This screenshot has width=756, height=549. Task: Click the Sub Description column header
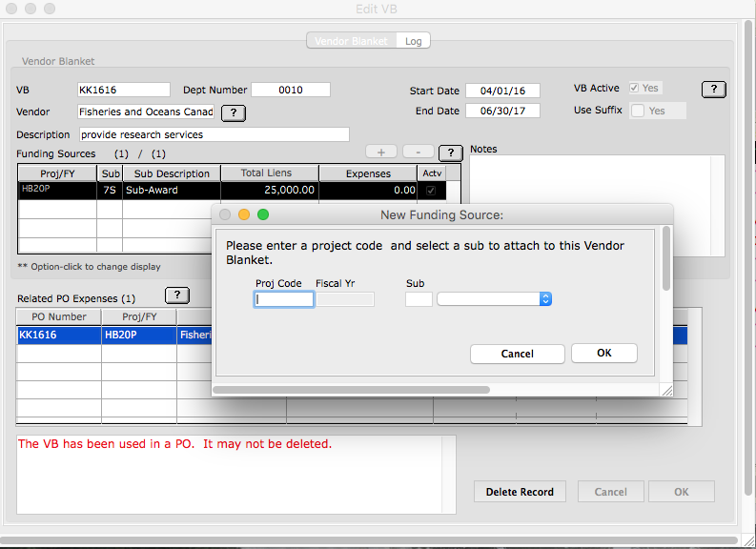click(172, 173)
